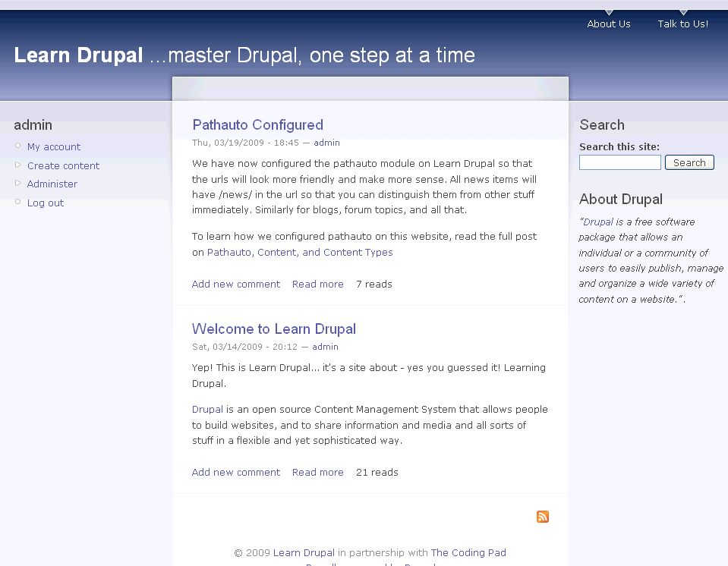728x566 pixels.
Task: Open the Talk to Us! menu item
Action: click(683, 24)
